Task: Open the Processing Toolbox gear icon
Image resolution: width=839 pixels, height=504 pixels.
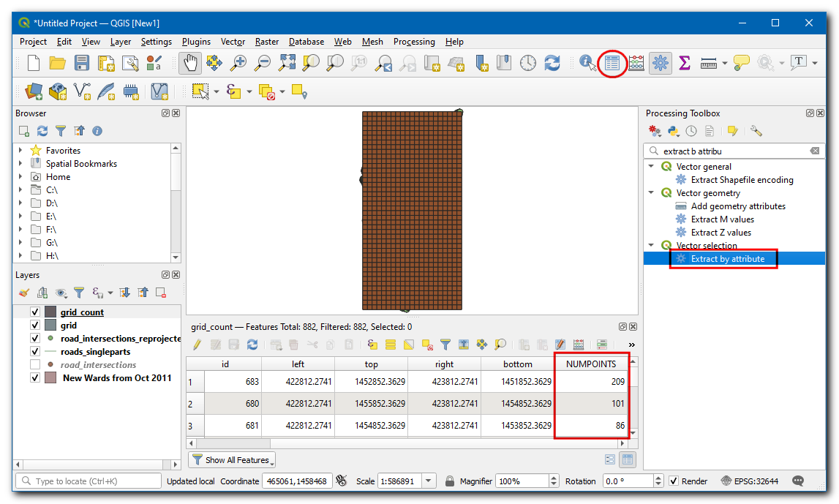Action: 661,64
